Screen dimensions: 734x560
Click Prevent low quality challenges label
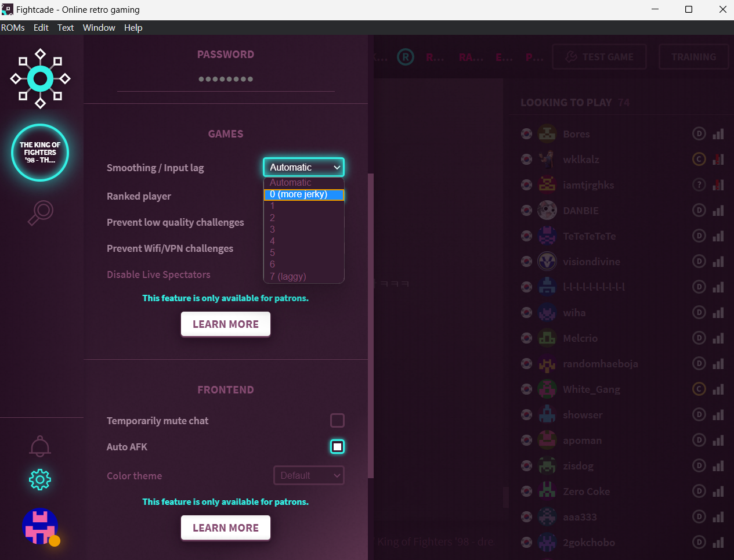coord(175,222)
